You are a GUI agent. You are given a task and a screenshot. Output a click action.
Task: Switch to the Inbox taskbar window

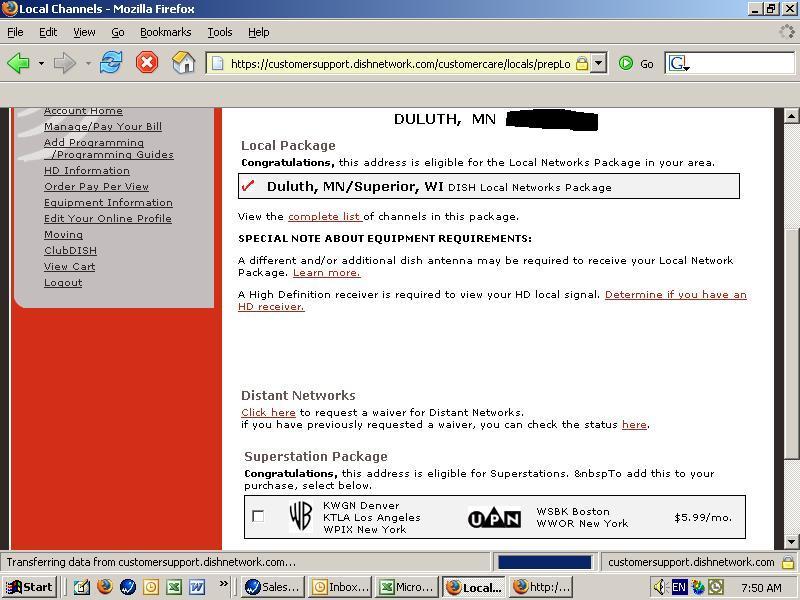tap(340, 587)
